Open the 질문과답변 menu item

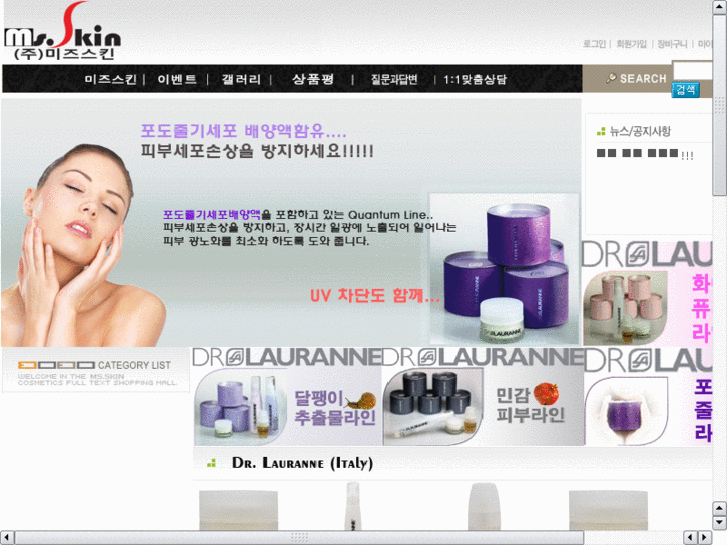click(394, 79)
